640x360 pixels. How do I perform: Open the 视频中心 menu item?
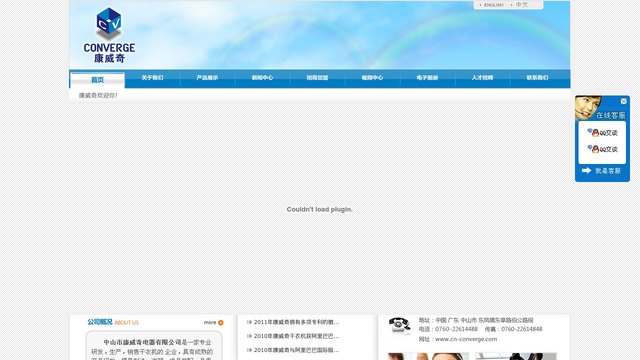point(372,78)
